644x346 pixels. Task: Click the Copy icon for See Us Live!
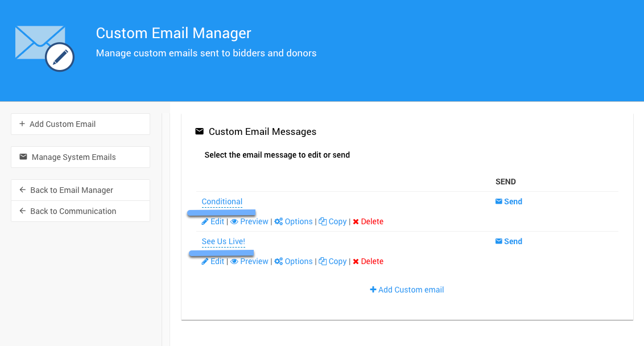(323, 261)
